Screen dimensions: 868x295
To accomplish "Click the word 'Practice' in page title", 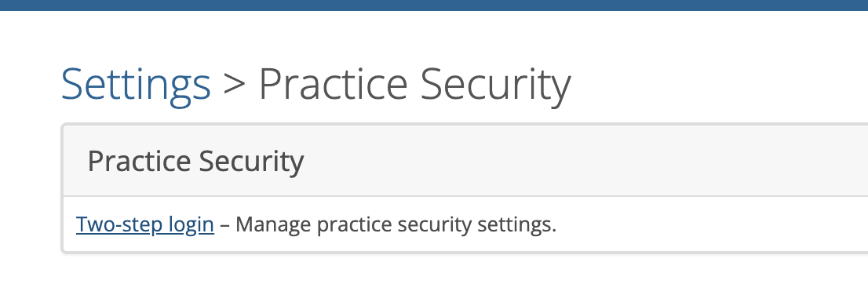I will (x=334, y=84).
